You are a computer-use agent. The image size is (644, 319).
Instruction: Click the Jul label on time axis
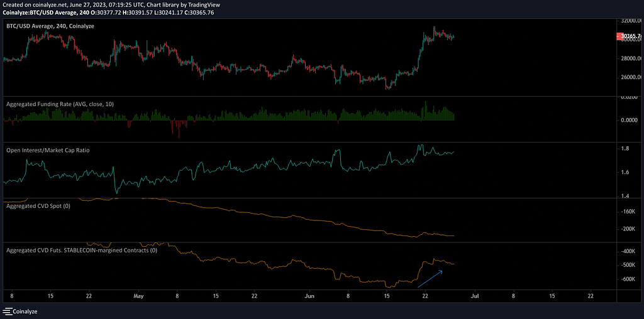475,295
